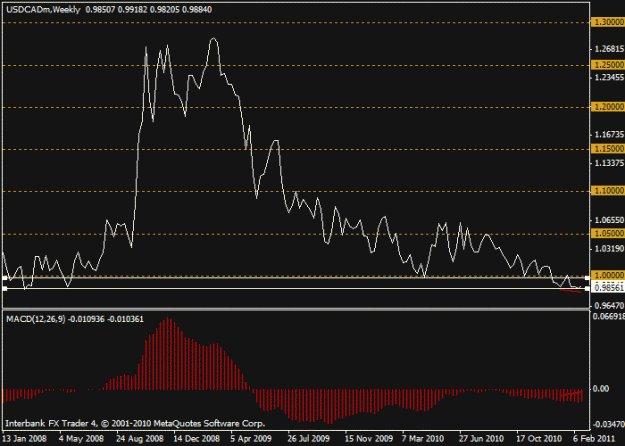Image resolution: width=625 pixels, height=446 pixels.
Task: Click the 24 Aug 2008 date label
Action: coord(142,439)
